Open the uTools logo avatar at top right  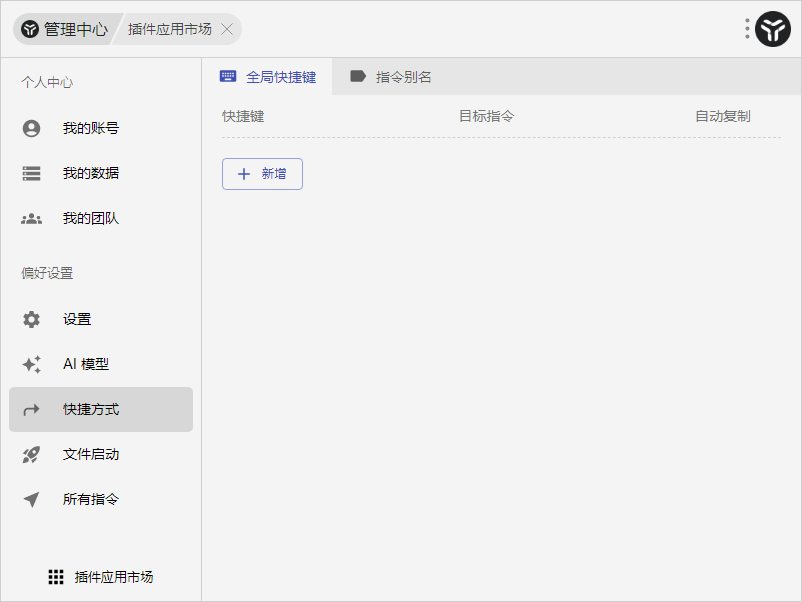click(x=773, y=29)
